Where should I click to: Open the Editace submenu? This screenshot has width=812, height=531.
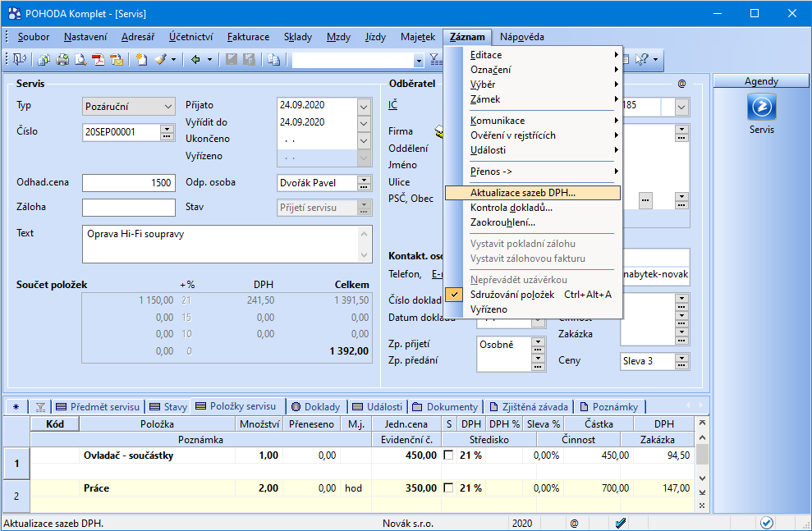click(x=533, y=55)
